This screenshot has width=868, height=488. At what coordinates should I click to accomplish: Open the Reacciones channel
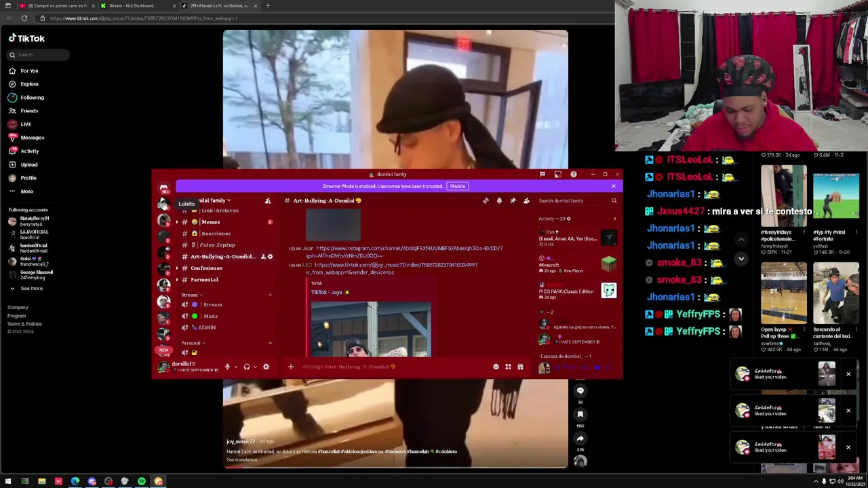point(216,234)
